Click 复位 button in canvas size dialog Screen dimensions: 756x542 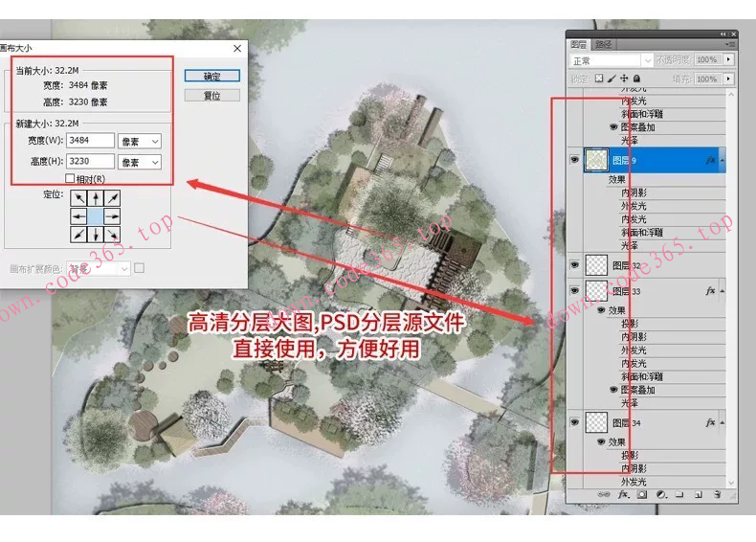click(x=212, y=96)
